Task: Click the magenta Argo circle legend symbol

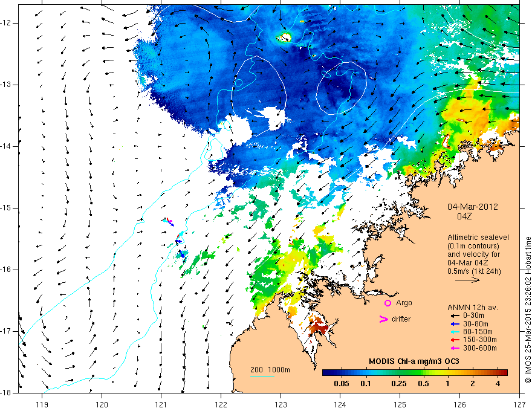Action: coord(388,303)
